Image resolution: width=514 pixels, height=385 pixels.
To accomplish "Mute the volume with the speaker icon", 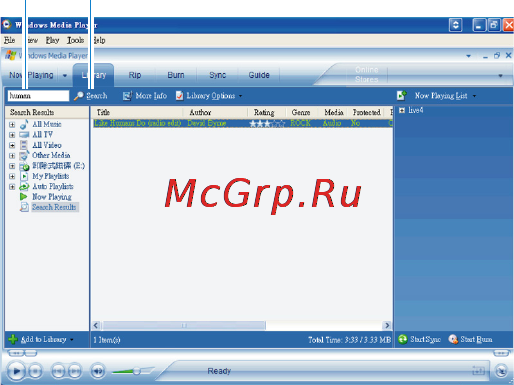I will click(98, 371).
